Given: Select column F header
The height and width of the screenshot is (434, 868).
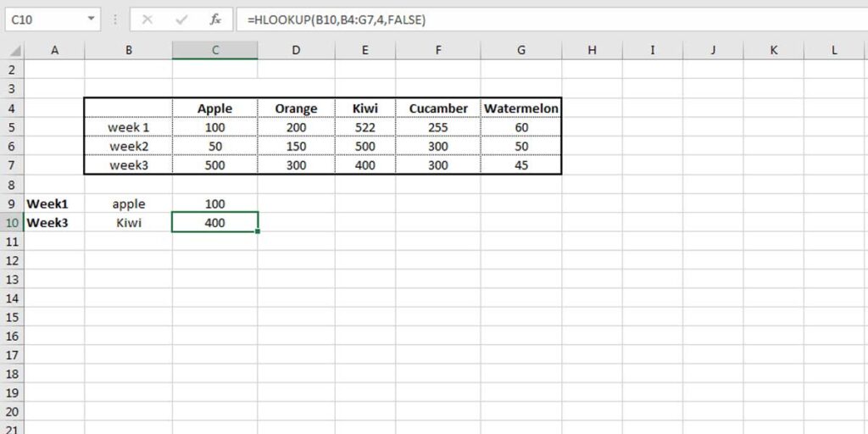Looking at the screenshot, I should (438, 50).
